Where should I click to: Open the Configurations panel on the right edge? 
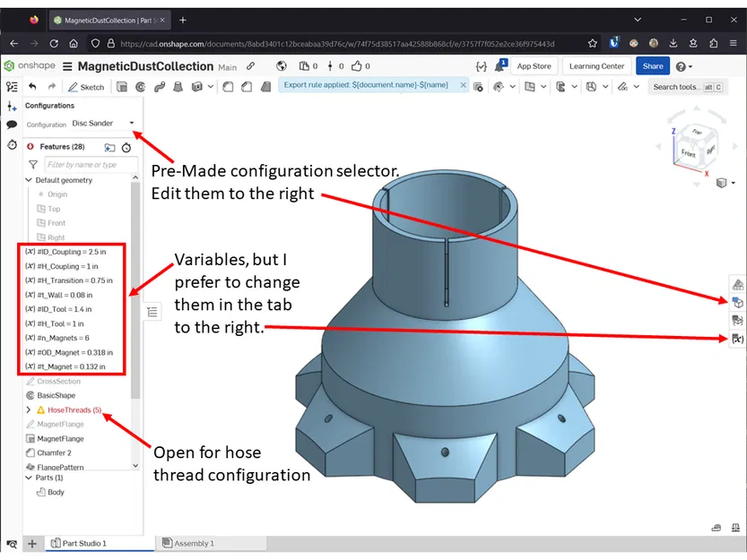pos(737,302)
